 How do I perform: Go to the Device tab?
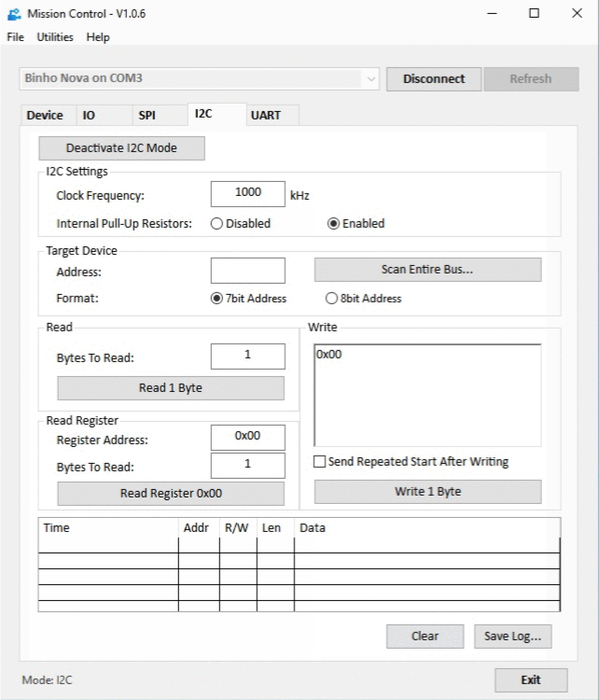tap(45, 116)
